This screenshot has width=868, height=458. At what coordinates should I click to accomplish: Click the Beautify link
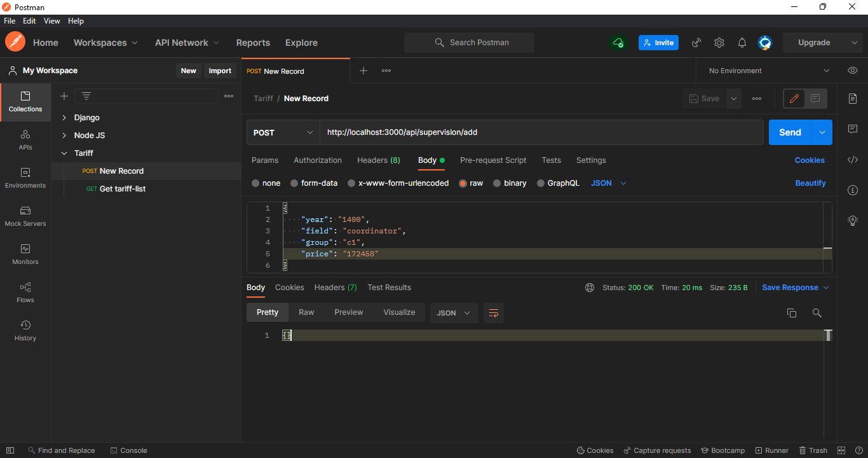click(x=810, y=183)
